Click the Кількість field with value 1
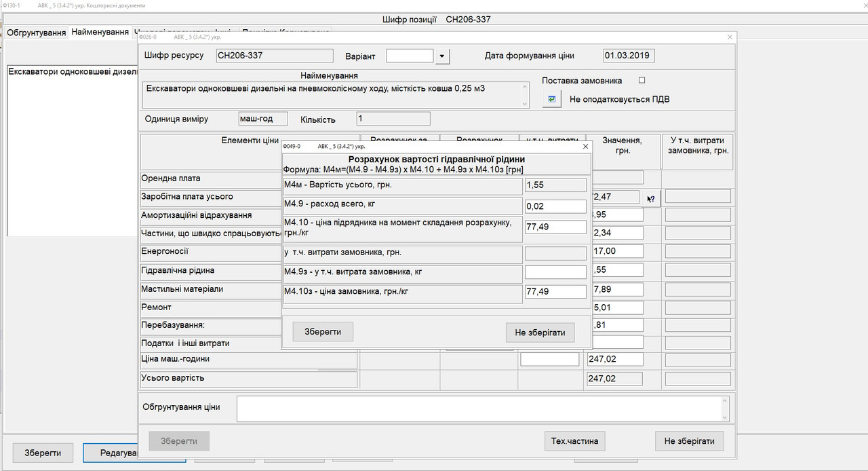This screenshot has width=868, height=471. 393,119
